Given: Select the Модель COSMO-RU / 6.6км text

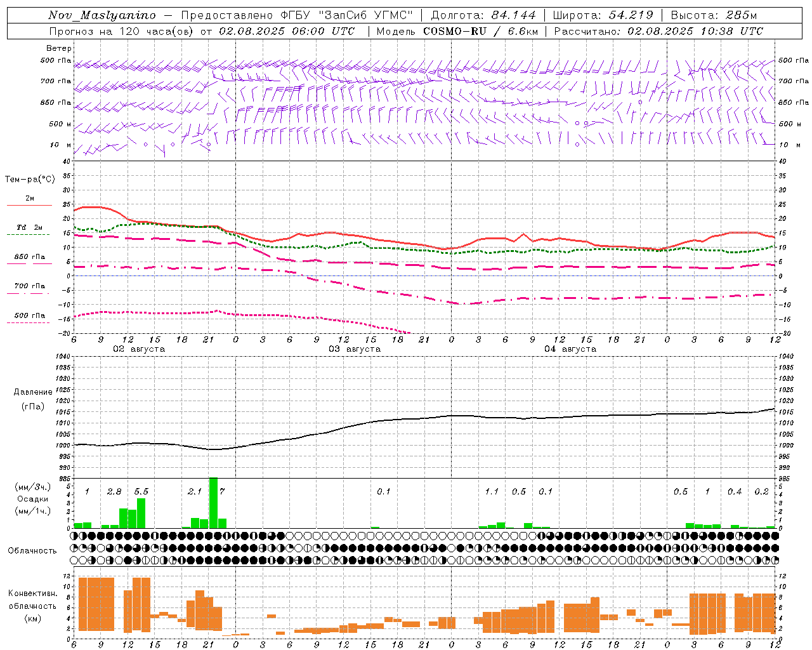Looking at the screenshot, I should point(457,31).
